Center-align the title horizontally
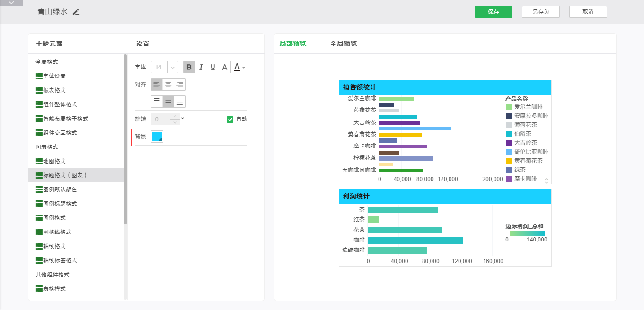 pos(168,85)
